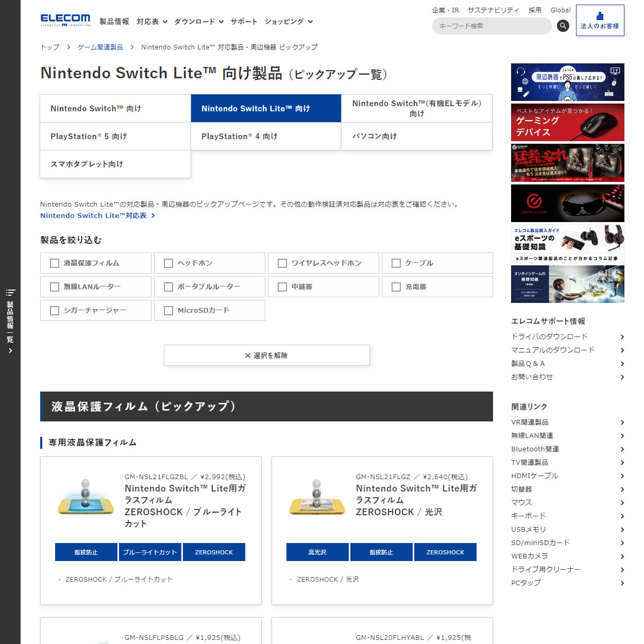This screenshot has height=644, width=644.
Task: Open the ダウンロード dropdown
Action: (x=199, y=22)
